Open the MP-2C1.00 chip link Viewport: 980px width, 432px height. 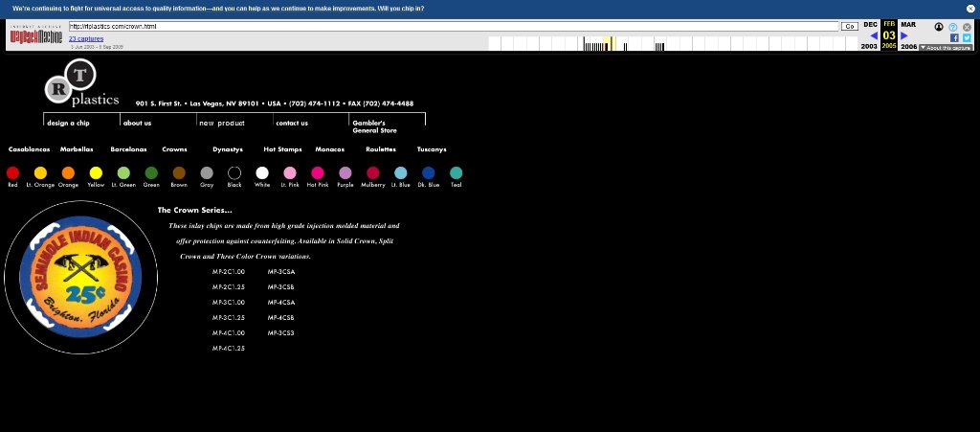[x=228, y=272]
